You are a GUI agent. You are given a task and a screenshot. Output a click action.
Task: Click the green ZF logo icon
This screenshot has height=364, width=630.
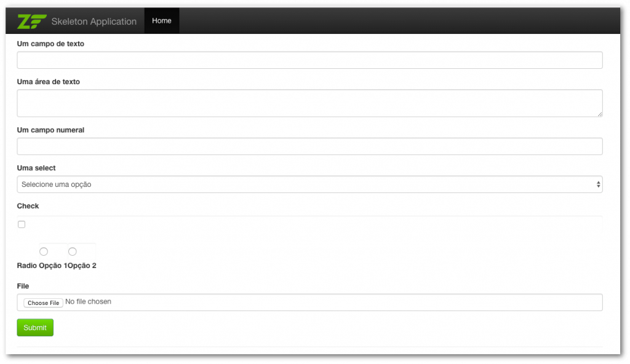point(32,22)
